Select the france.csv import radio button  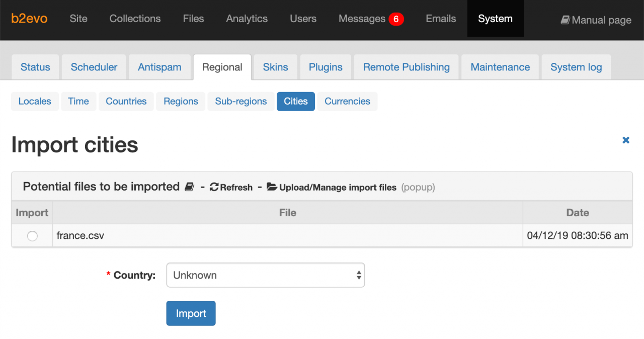click(x=32, y=236)
